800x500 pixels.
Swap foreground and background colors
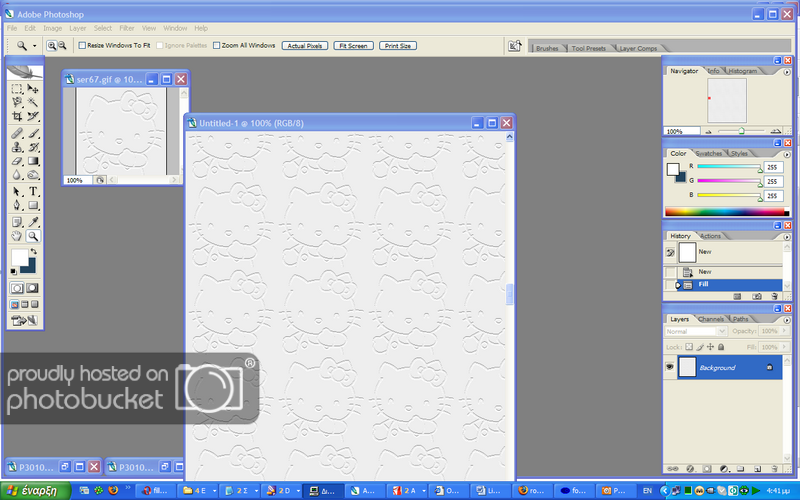pos(35,250)
